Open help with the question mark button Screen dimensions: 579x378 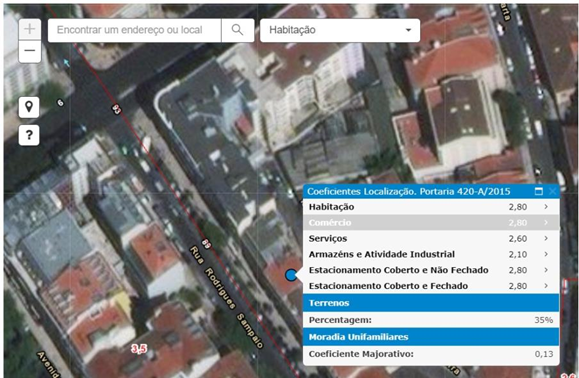[29, 135]
